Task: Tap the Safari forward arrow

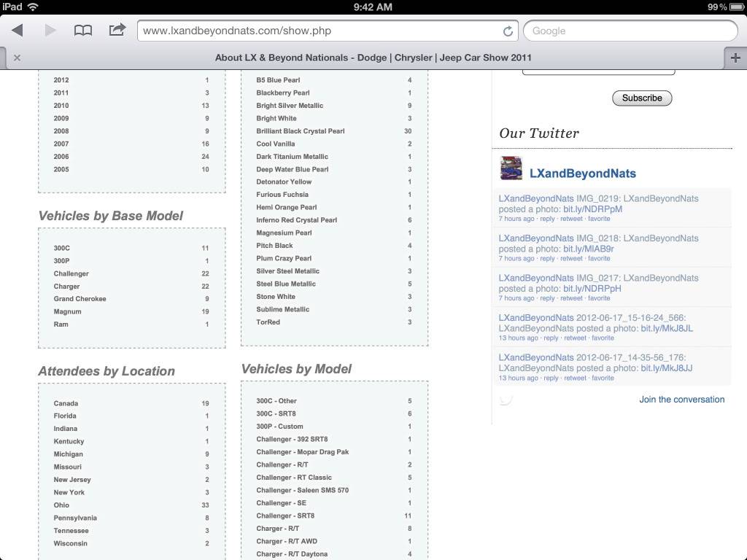Action: (x=50, y=31)
